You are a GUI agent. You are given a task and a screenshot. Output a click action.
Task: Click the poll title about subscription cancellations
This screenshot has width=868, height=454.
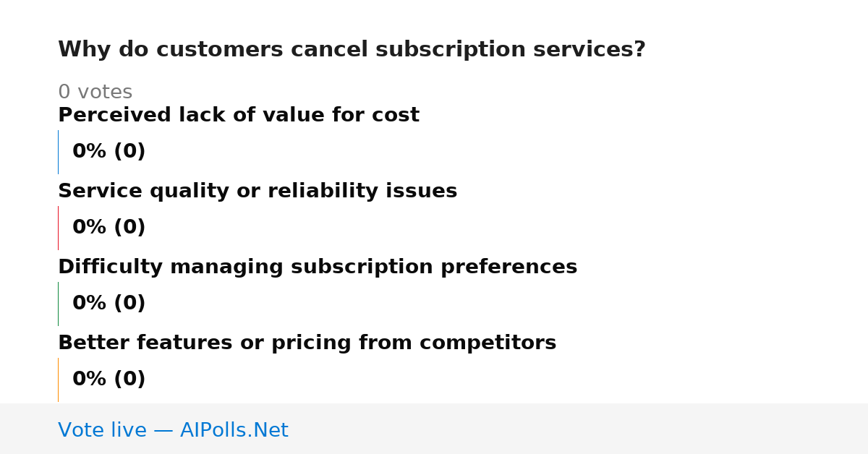click(x=352, y=50)
